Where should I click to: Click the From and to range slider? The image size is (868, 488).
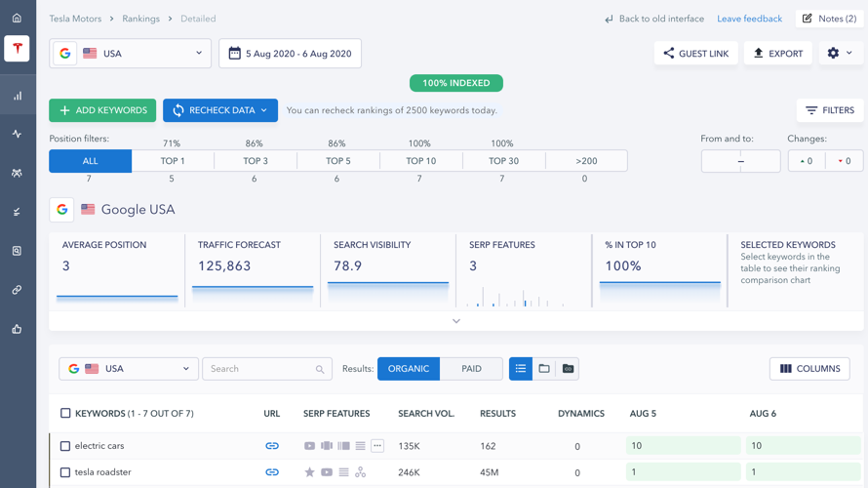click(740, 161)
